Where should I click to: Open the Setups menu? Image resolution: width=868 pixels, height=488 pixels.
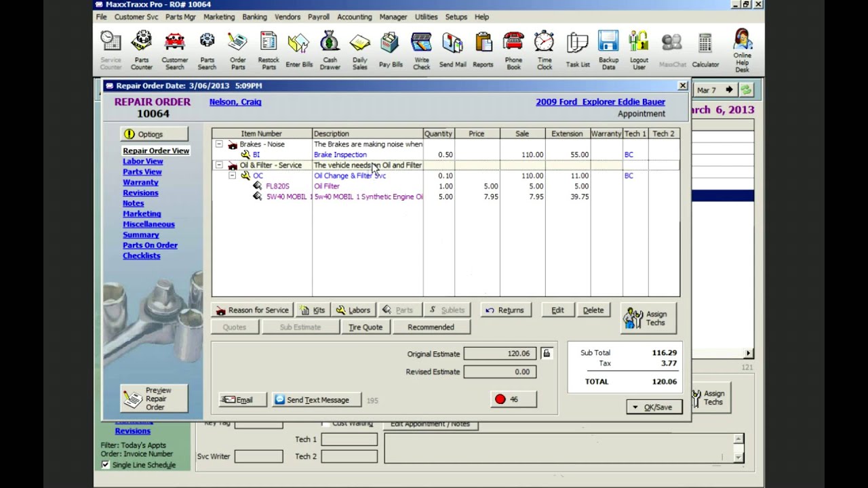tap(456, 17)
